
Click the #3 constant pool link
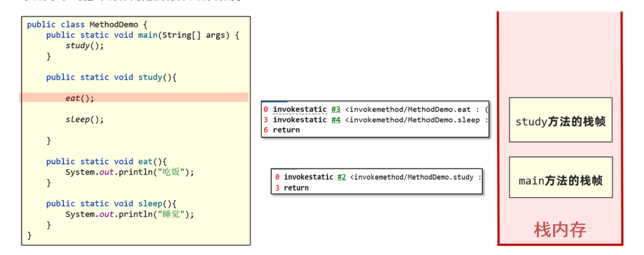pyautogui.click(x=335, y=110)
